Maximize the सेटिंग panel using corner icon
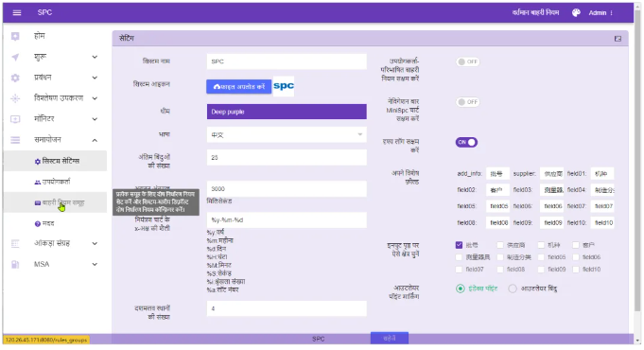 click(618, 39)
